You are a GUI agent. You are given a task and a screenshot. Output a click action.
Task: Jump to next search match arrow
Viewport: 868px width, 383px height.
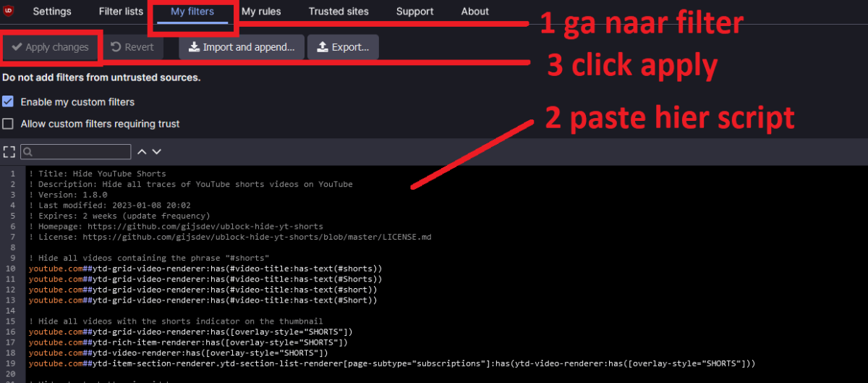click(156, 152)
